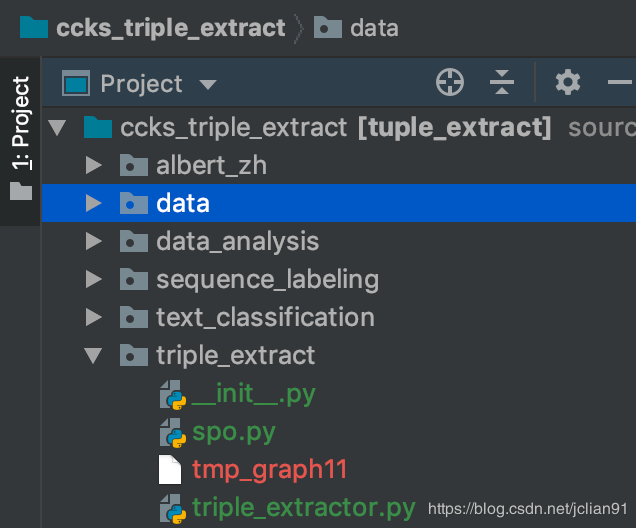Collapse all via the collapse icon

[502, 82]
